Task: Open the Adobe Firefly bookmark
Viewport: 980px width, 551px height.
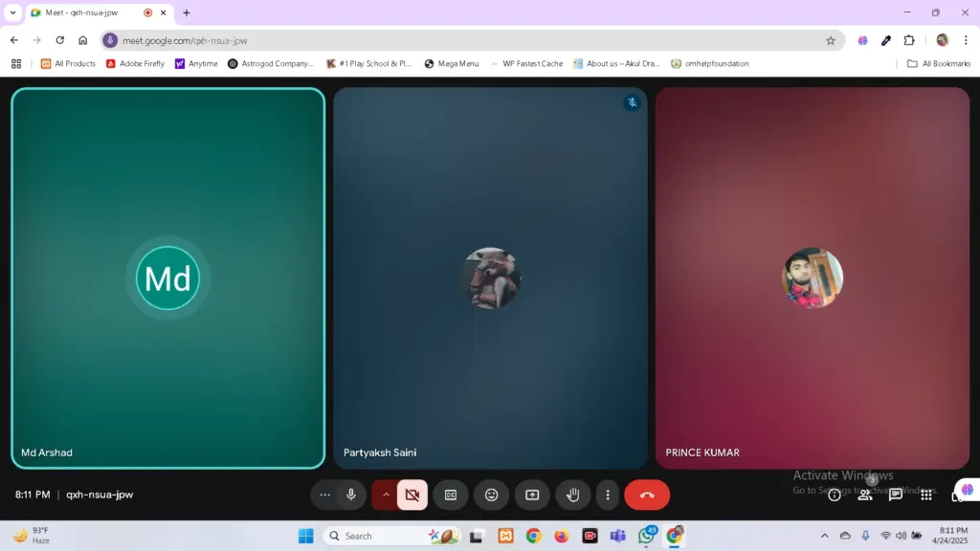Action: click(136, 64)
